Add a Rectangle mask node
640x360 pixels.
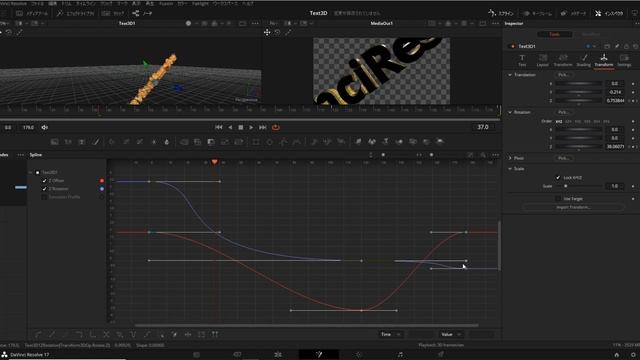256,142
